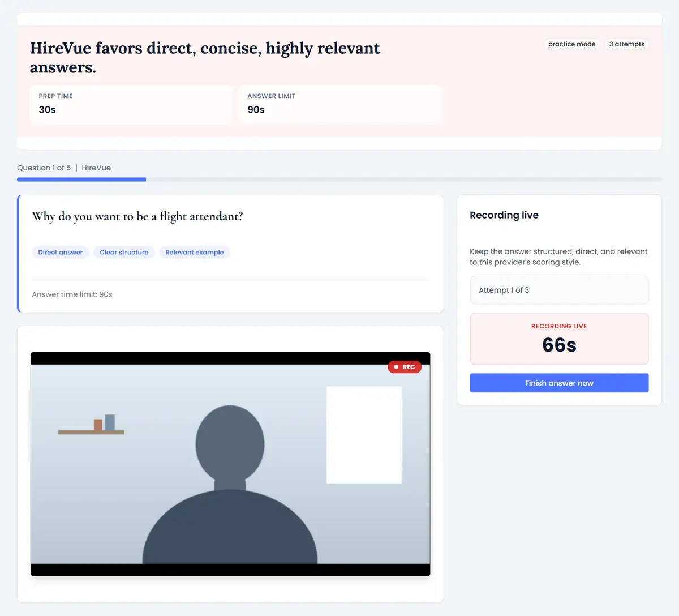
Task: Click the red REC indicator badge
Action: 405,367
